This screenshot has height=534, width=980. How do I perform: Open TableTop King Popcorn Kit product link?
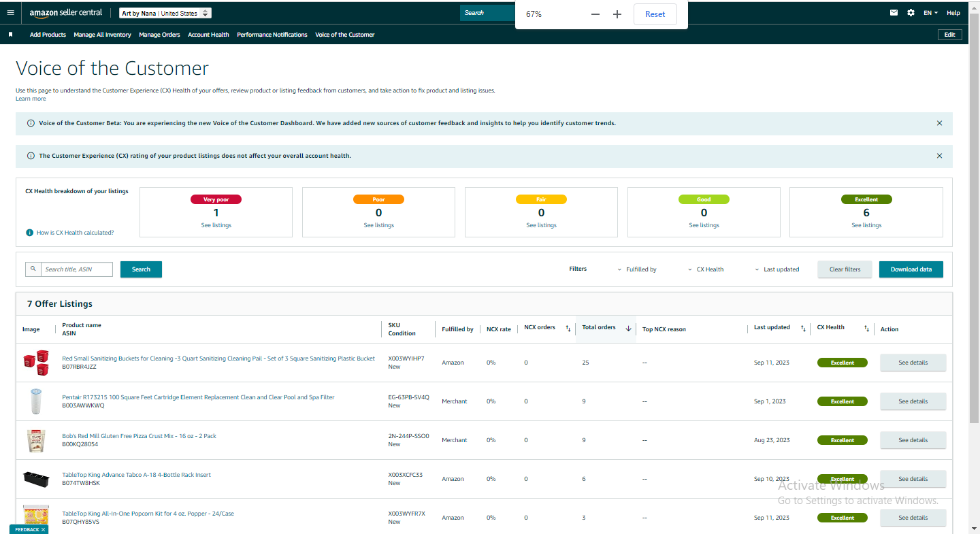[148, 514]
